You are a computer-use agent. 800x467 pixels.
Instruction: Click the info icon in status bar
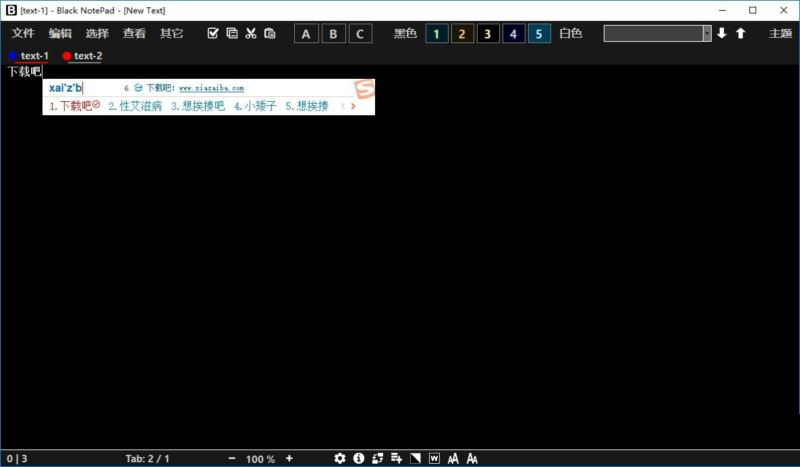pos(359,458)
